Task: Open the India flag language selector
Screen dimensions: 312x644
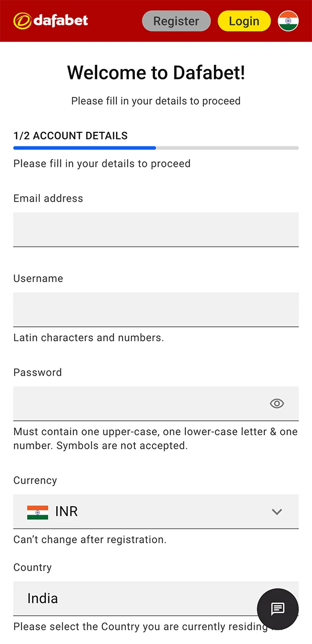Action: point(288,21)
